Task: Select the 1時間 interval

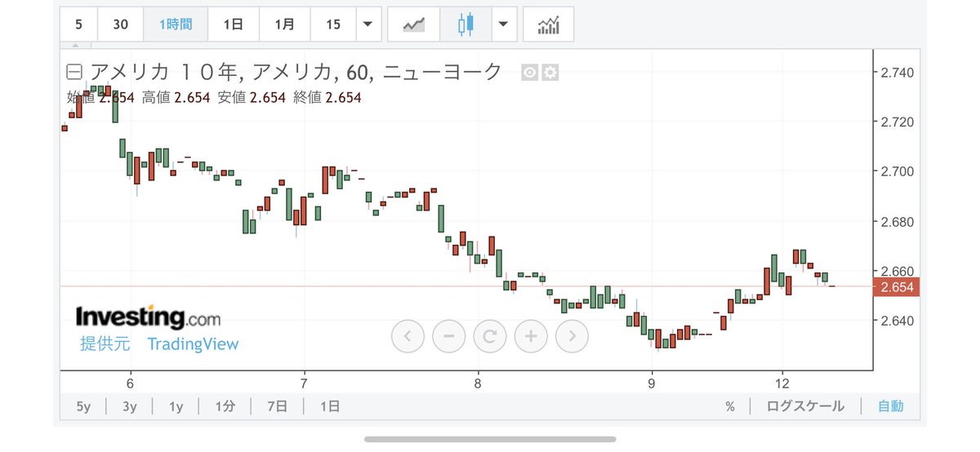Action: (175, 24)
